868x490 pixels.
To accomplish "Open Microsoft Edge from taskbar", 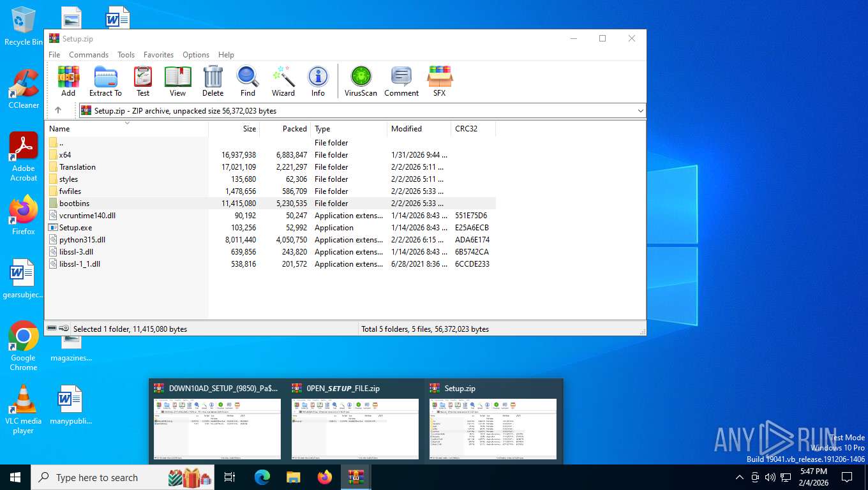I will click(x=262, y=477).
